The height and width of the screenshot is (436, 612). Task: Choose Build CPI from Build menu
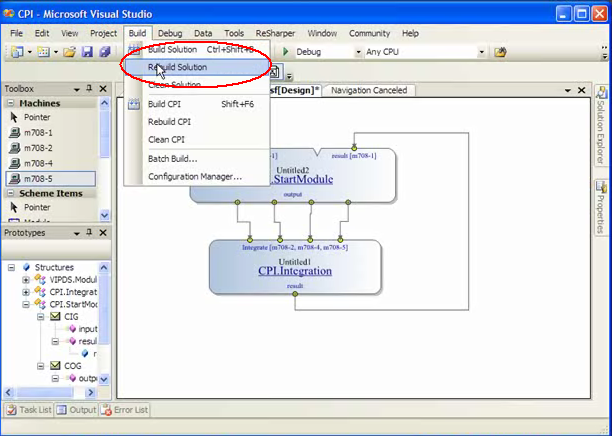(x=197, y=104)
